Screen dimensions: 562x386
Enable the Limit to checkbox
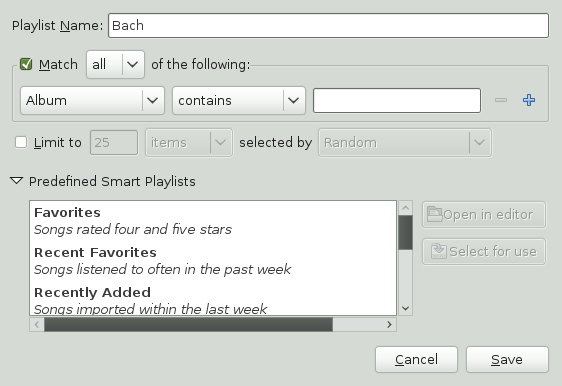pyautogui.click(x=21, y=142)
